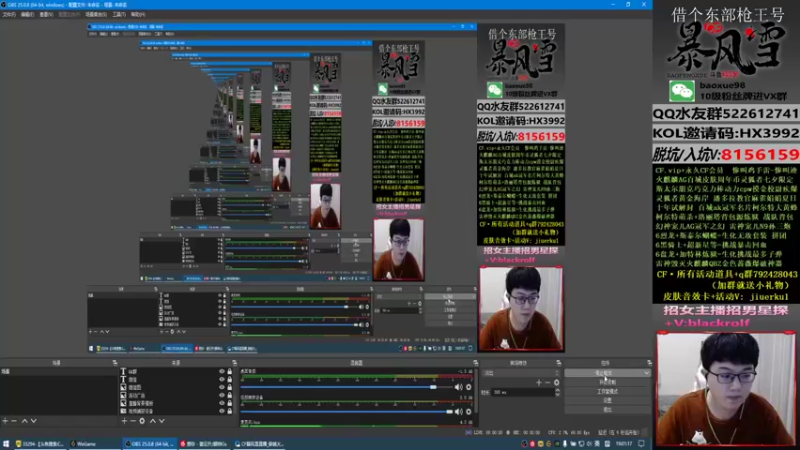Open source properties gear in Sources panel
This screenshot has height=450, width=800.
click(x=142, y=421)
